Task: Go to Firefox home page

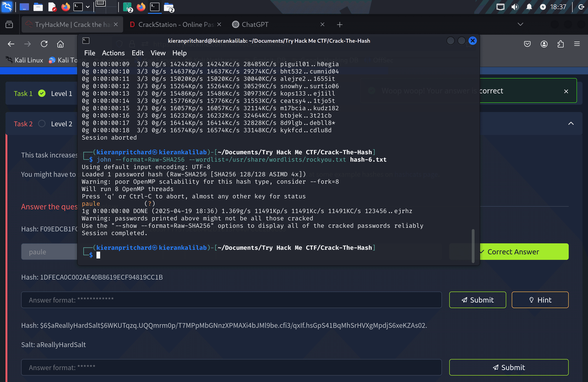Action: [60, 44]
